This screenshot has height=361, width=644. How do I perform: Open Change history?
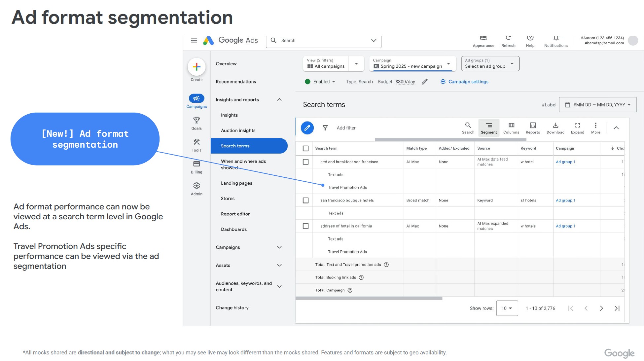[x=232, y=307]
